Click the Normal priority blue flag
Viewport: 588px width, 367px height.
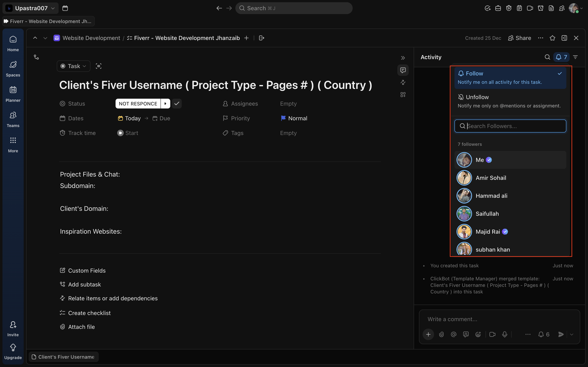click(283, 118)
